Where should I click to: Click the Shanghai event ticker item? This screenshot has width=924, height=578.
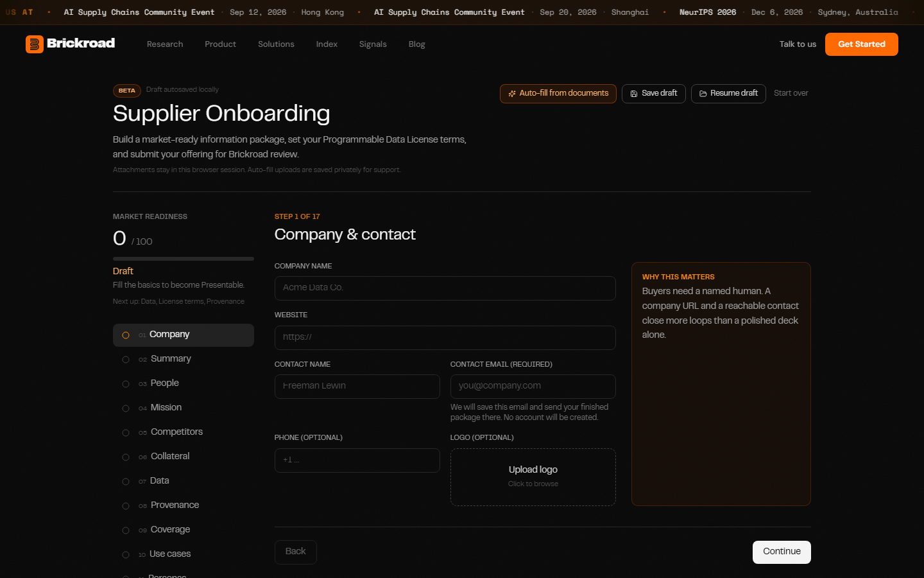click(x=511, y=12)
